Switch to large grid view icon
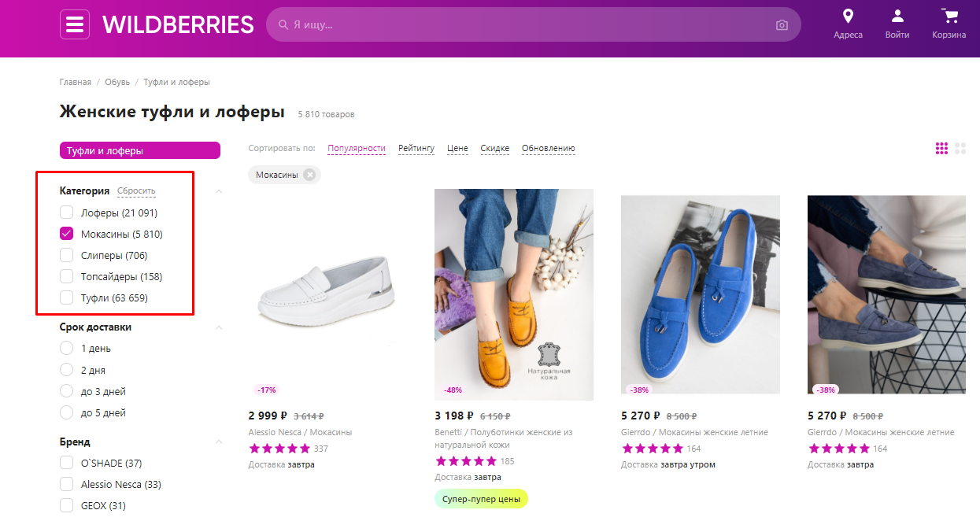The image size is (980, 521). [960, 148]
